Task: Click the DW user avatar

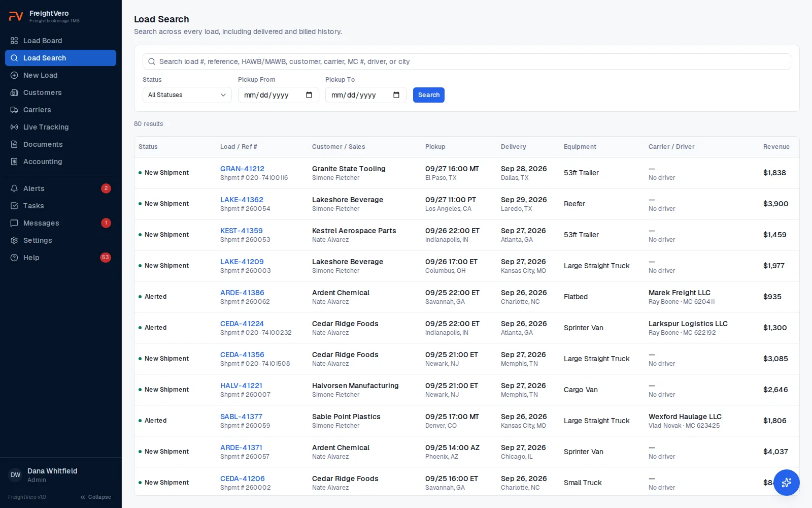Action: point(16,475)
